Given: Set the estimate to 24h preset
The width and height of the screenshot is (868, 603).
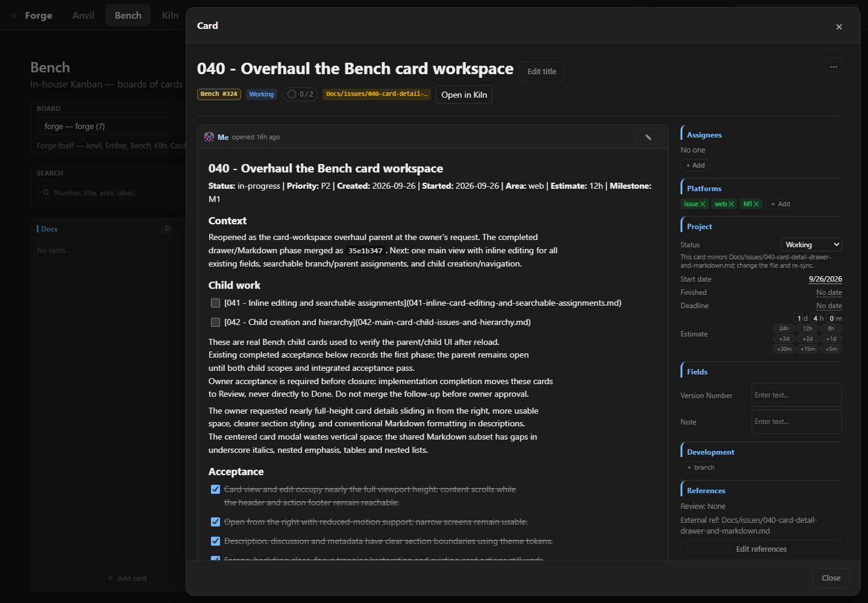Looking at the screenshot, I should pyautogui.click(x=784, y=329).
